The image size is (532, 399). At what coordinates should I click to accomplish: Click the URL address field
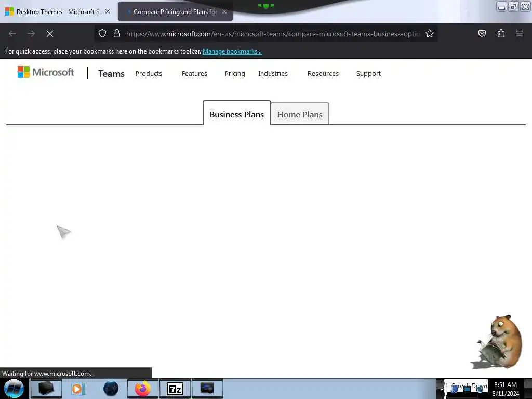[273, 34]
